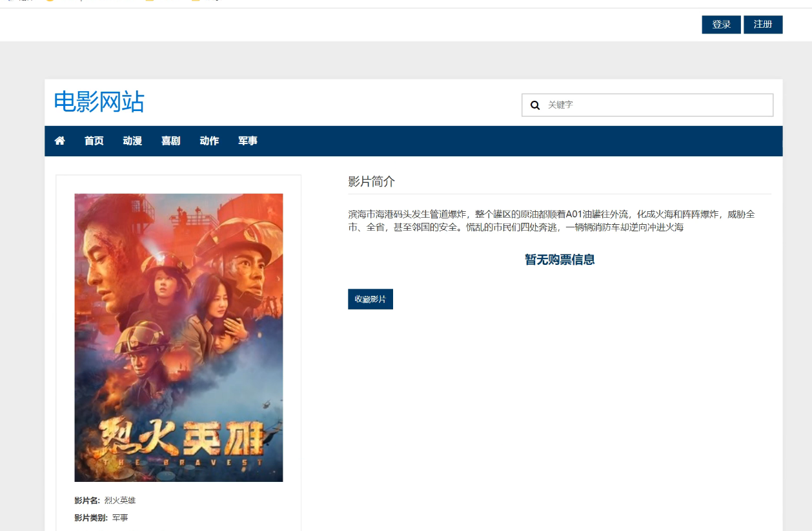Click the magnifier search icon

pos(535,105)
